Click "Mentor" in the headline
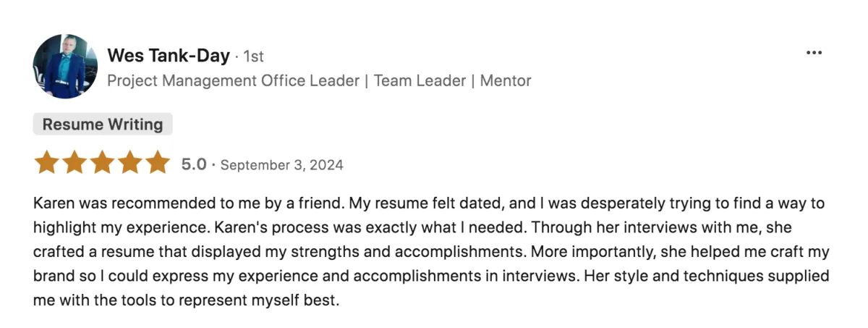Screen dimensions: 868x328 (506, 80)
